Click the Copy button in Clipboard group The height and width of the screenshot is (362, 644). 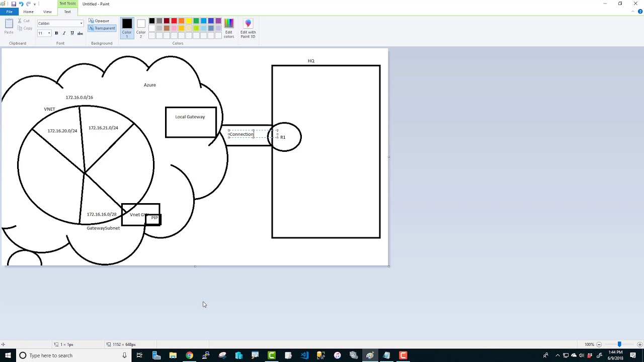[25, 28]
